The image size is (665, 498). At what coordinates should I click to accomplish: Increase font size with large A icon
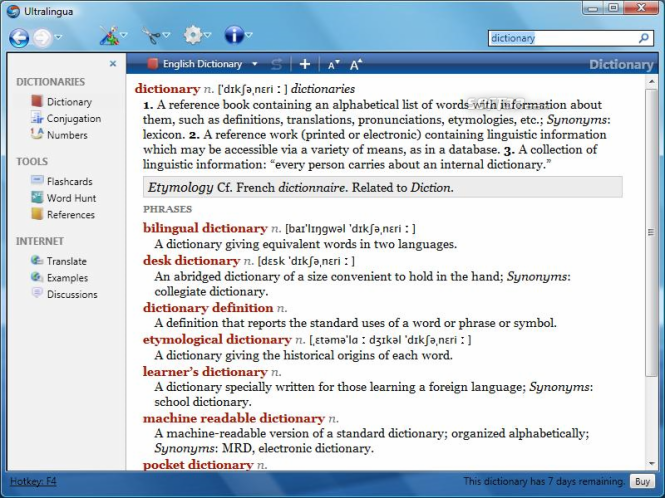356,64
